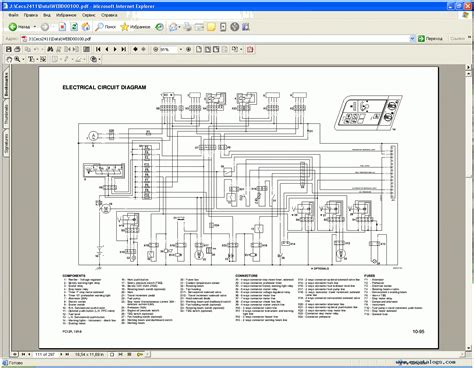The image size is (474, 368).
Task: Click the Переход (Go) button
Action: pos(431,39)
